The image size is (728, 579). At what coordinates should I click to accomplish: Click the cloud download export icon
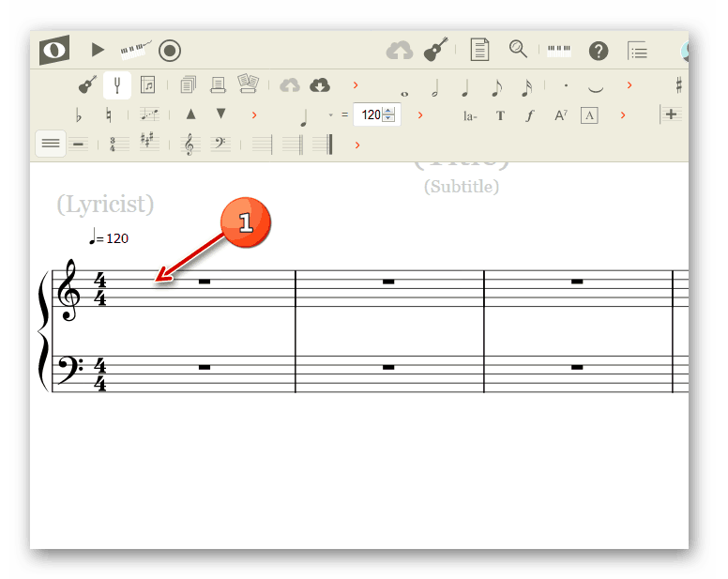point(320,85)
